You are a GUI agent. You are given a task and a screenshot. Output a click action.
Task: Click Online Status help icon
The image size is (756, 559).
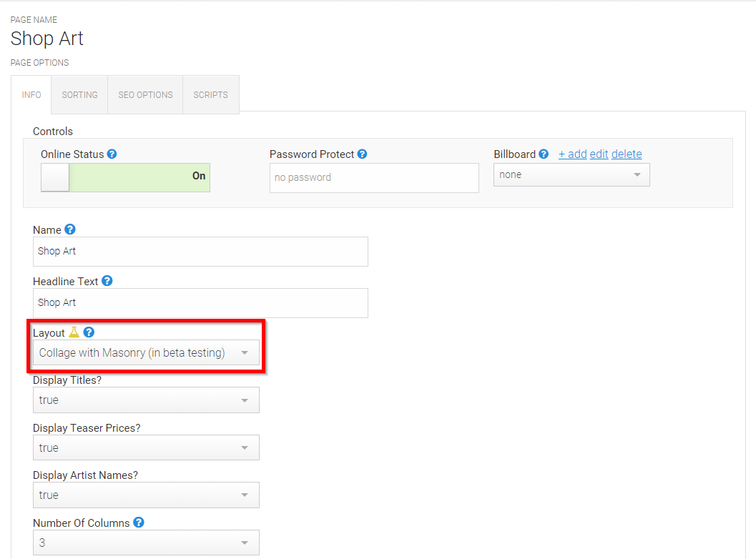click(x=112, y=154)
